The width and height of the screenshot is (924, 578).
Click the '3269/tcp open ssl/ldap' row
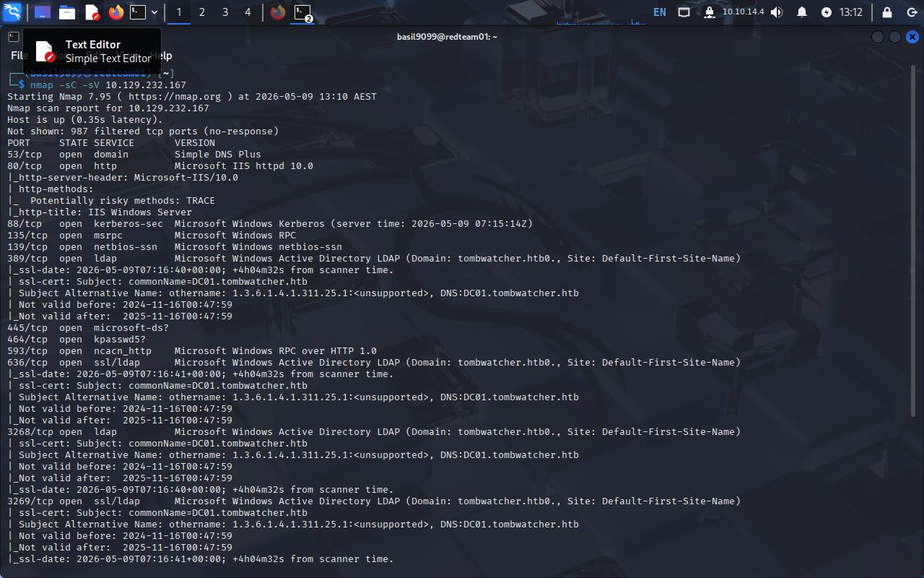tap(374, 501)
